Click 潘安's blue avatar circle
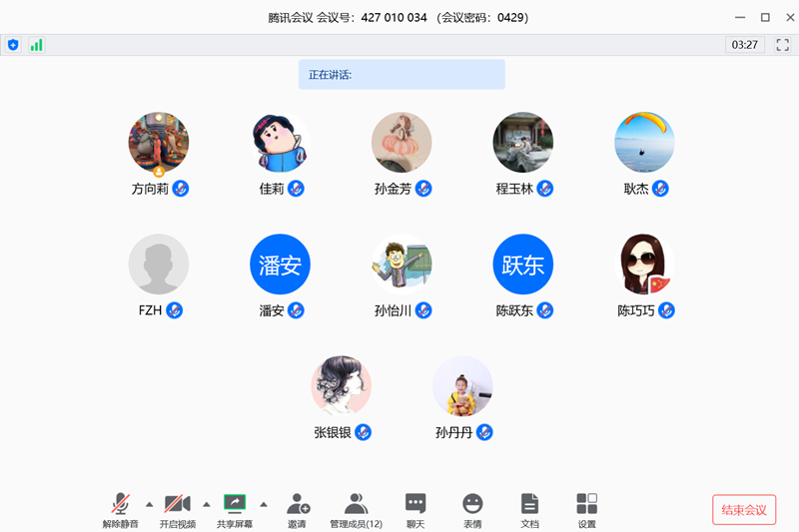 (280, 265)
